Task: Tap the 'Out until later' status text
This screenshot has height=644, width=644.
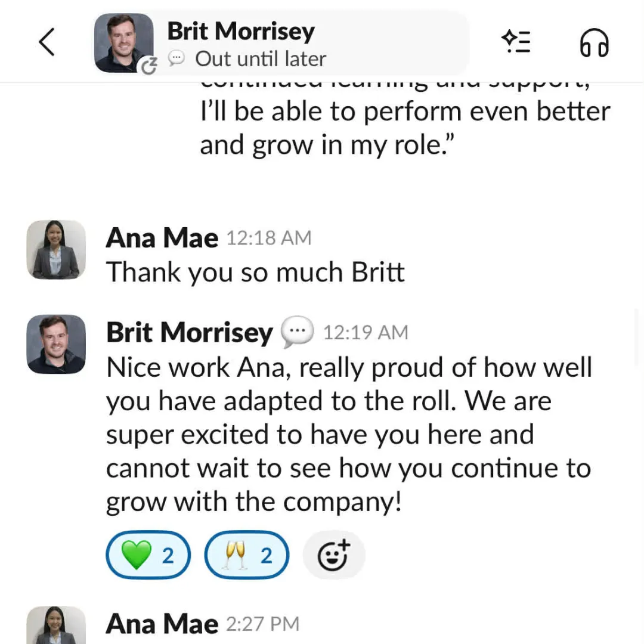Action: click(261, 59)
